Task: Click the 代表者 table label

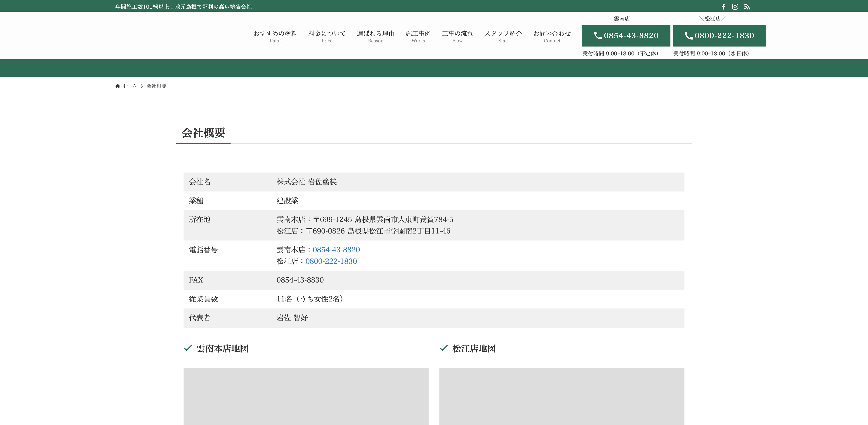Action: [199, 318]
